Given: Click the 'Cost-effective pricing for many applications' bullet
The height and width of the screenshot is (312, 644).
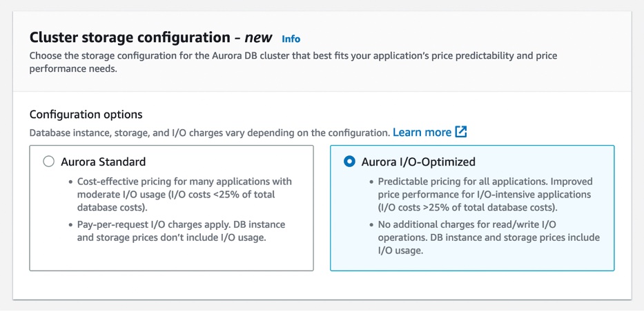Looking at the screenshot, I should 184,194.
